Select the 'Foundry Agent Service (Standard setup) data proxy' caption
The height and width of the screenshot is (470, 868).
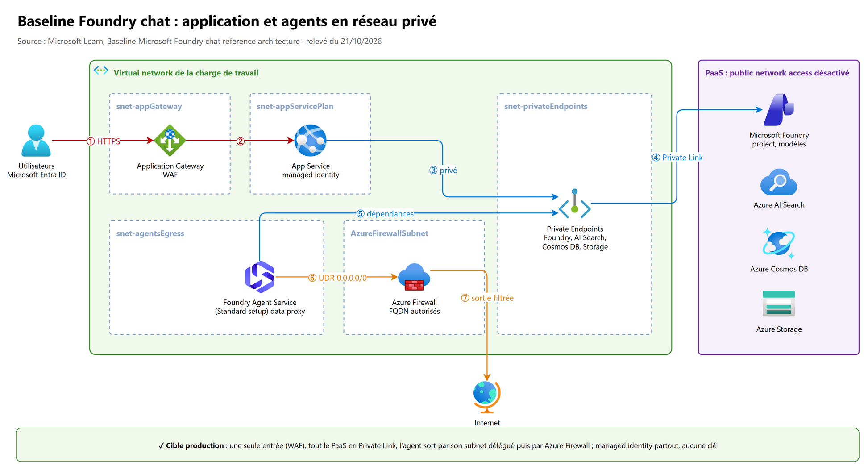point(260,307)
